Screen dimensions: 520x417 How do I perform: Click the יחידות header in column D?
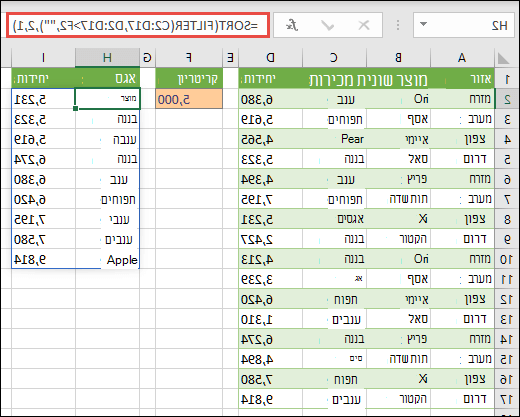[x=270, y=79]
